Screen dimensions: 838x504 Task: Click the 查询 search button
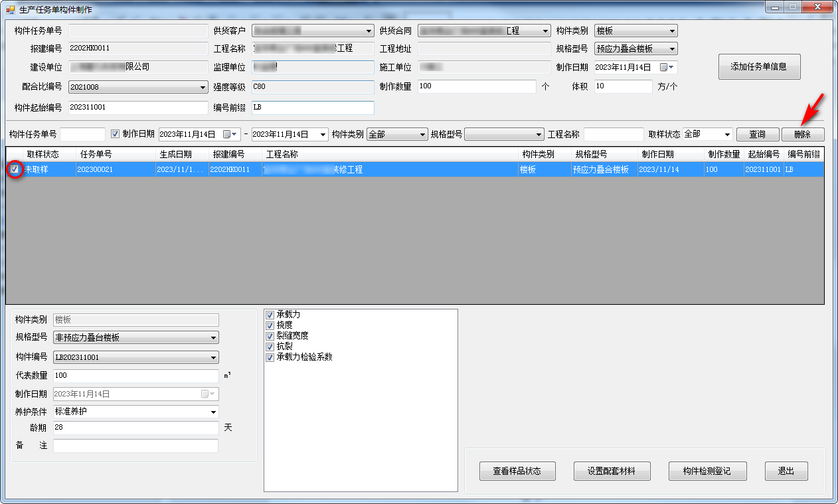point(757,134)
